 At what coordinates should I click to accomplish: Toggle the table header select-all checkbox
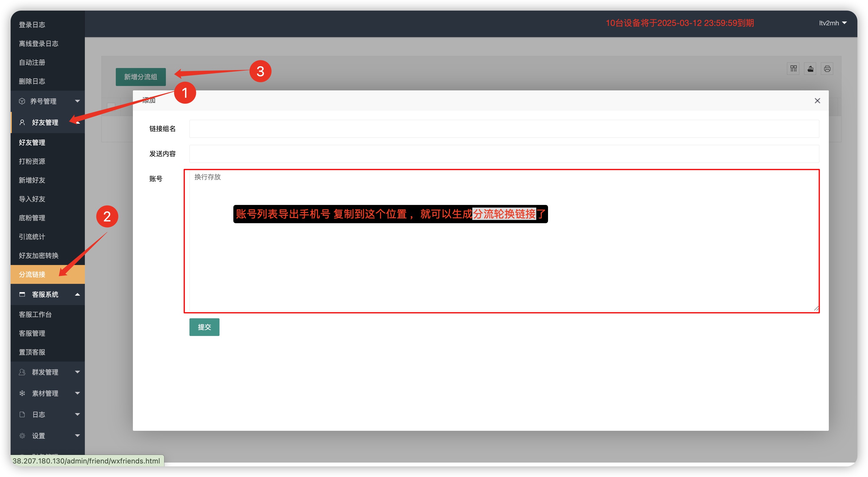tap(111, 107)
